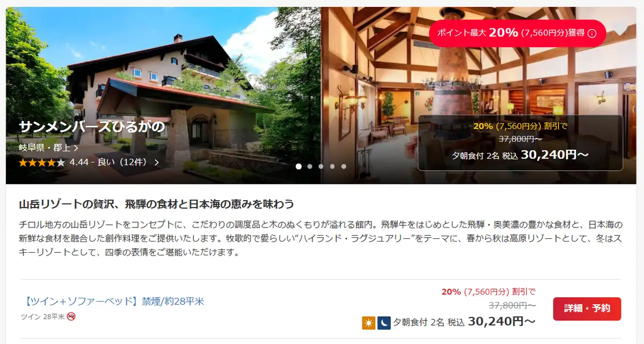Click the no-smoking icon beside ツイン 28平米
The image size is (644, 344).
[x=71, y=316]
